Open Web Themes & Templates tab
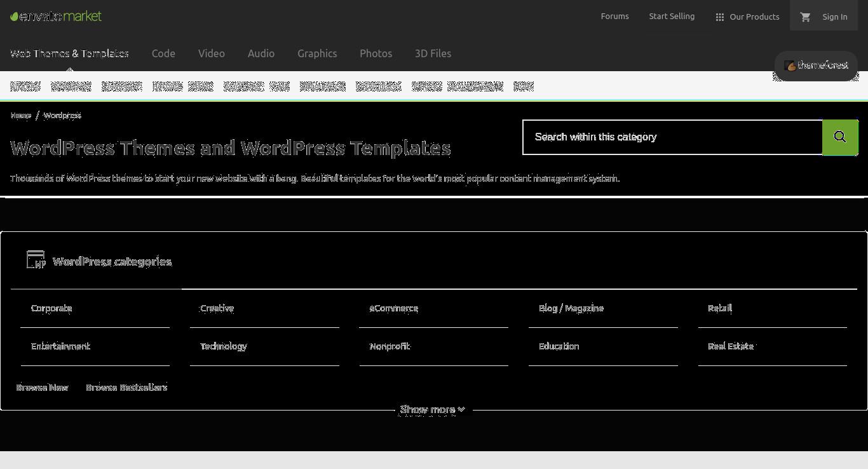868x469 pixels. (x=69, y=53)
